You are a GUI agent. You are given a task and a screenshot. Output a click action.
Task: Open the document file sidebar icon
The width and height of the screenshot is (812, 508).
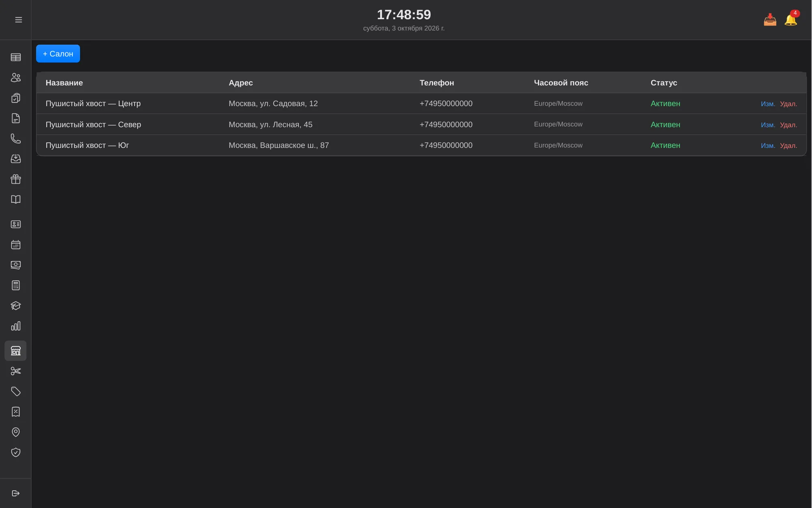15,118
